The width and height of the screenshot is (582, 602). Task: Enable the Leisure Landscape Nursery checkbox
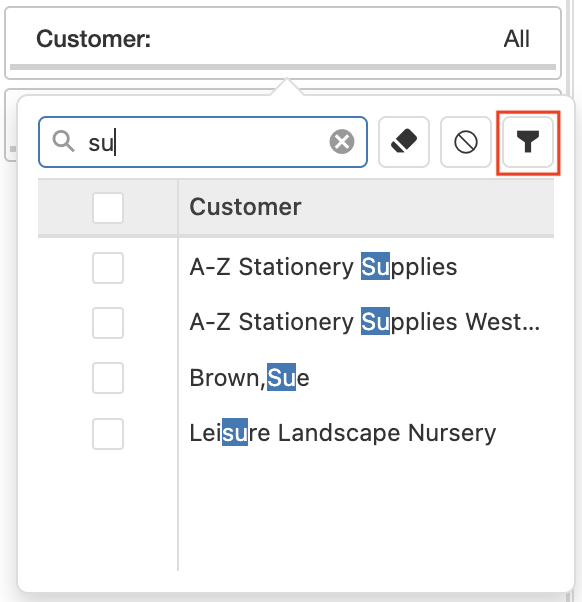108,434
